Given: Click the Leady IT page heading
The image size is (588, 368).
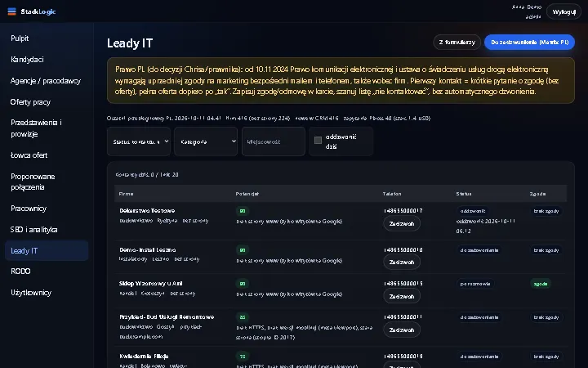Looking at the screenshot, I should 130,43.
